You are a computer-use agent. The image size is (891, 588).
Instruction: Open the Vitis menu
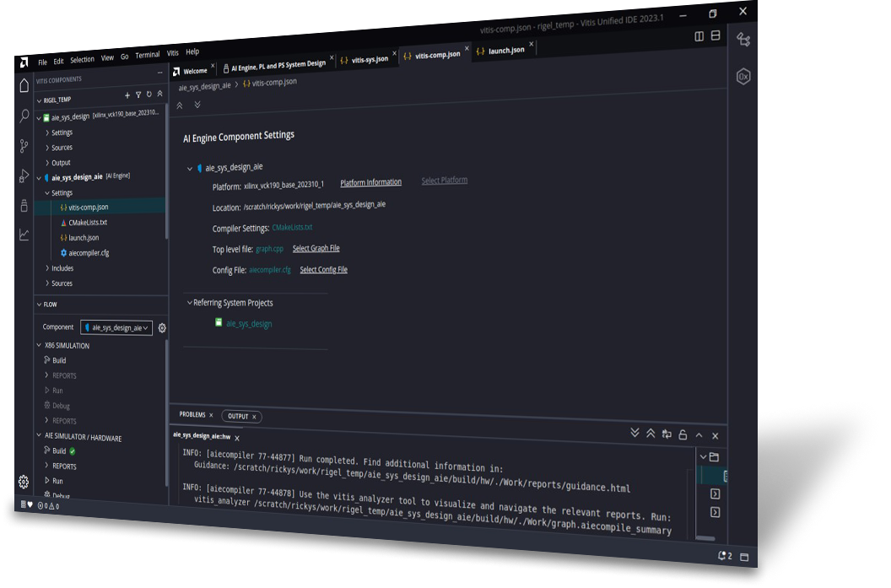tap(173, 53)
